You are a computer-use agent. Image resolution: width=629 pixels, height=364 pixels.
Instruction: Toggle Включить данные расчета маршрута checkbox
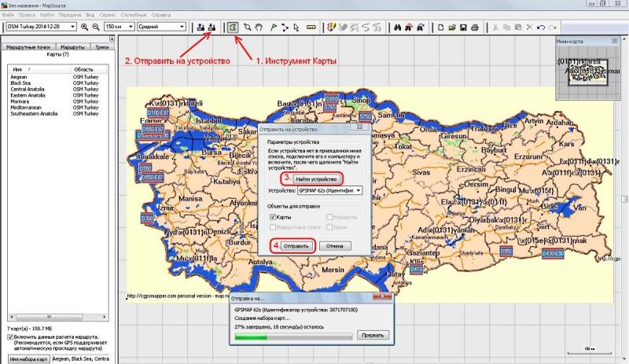pos(10,337)
